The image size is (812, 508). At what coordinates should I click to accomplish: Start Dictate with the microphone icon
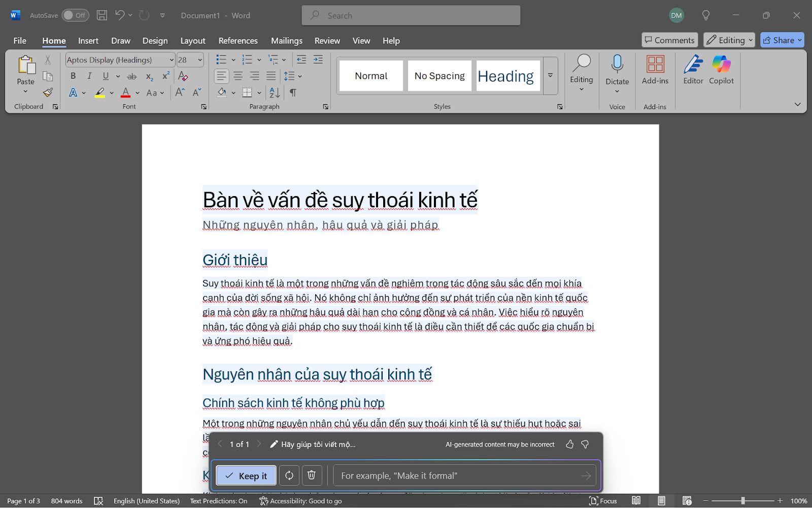[617, 65]
